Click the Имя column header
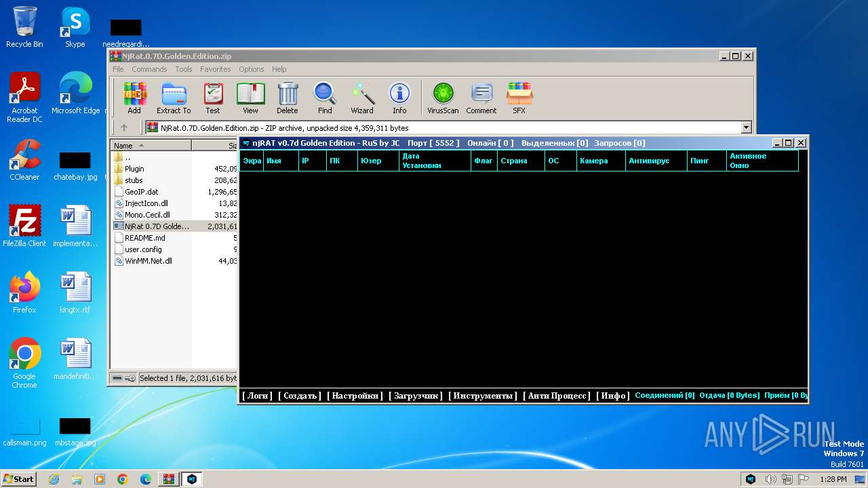868x488 pixels. click(281, 161)
